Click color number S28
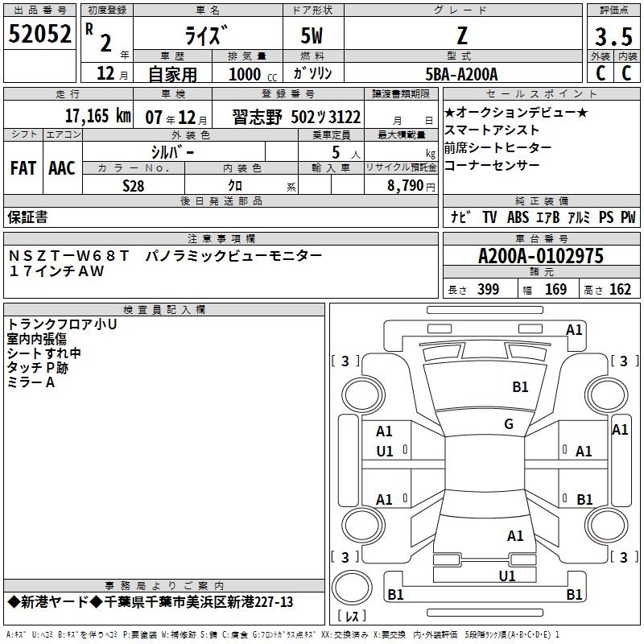The height and width of the screenshot is (644, 644). click(x=134, y=186)
